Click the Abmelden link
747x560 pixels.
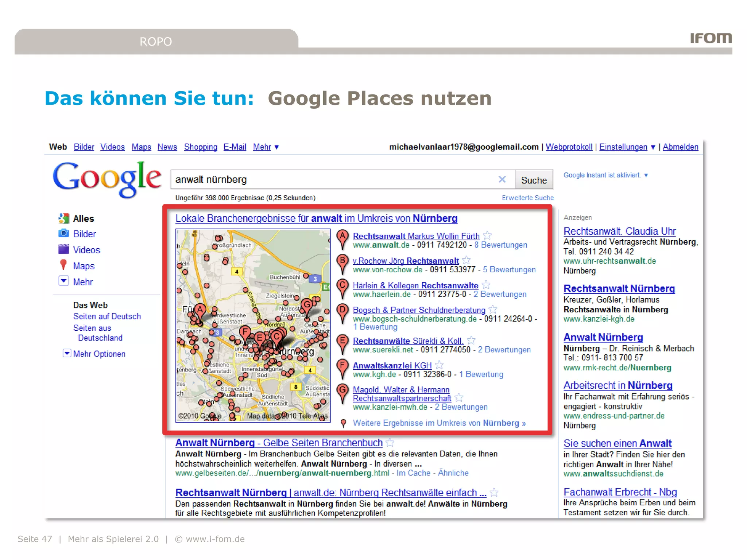tap(681, 147)
